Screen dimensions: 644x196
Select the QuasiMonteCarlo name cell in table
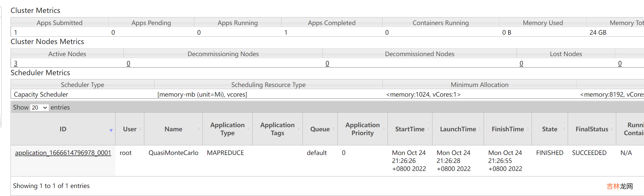click(173, 153)
